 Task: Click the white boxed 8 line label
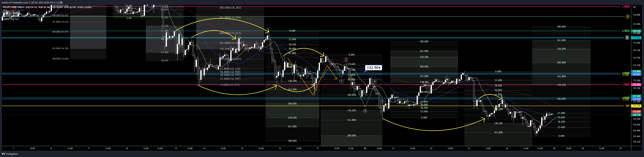click(x=627, y=38)
